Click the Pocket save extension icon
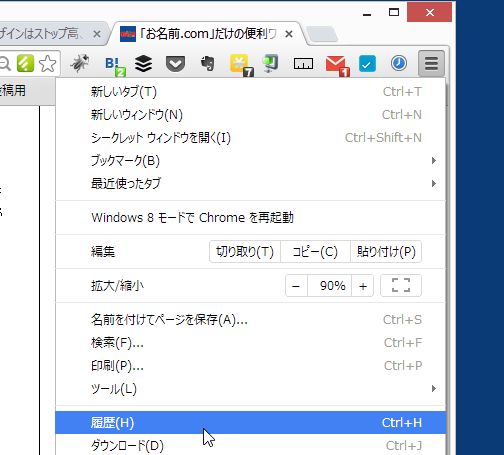 (175, 64)
